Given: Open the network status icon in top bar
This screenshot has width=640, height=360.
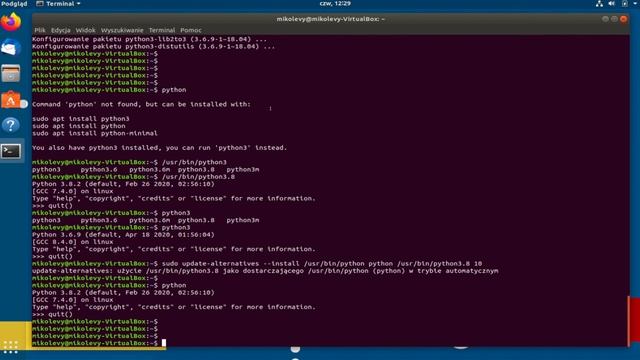Looking at the screenshot, I should [x=599, y=4].
